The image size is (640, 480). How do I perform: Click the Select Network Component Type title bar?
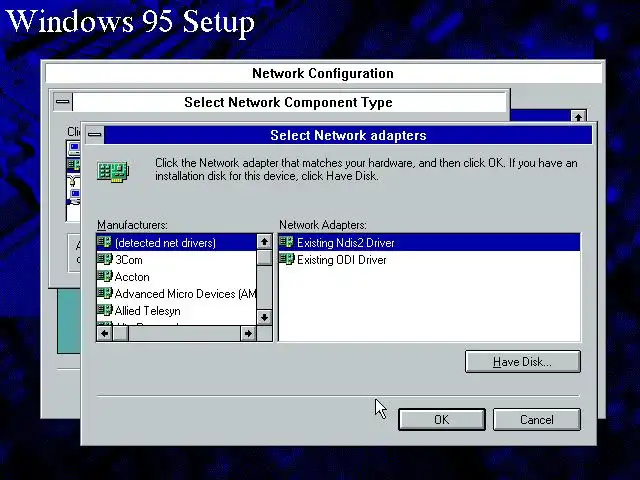289,102
